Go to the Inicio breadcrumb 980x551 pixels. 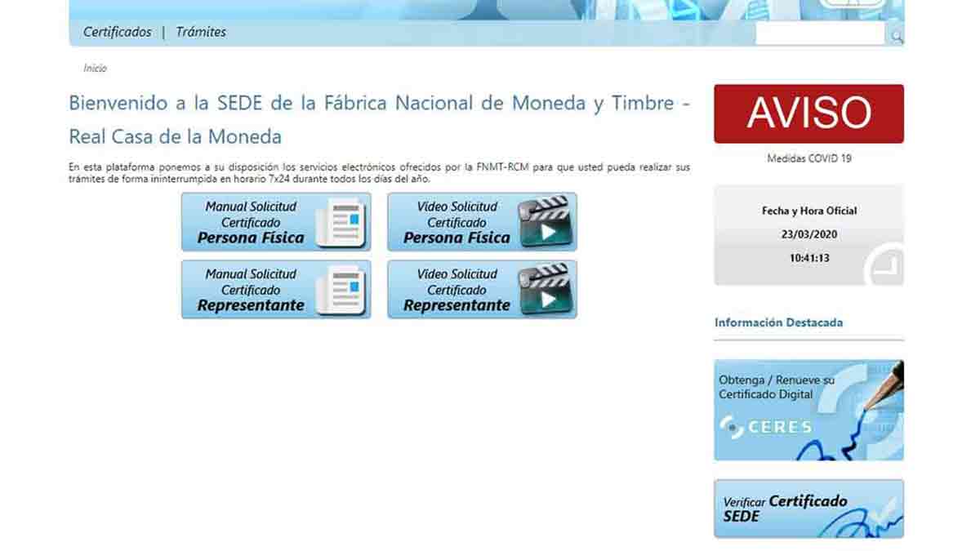[95, 69]
